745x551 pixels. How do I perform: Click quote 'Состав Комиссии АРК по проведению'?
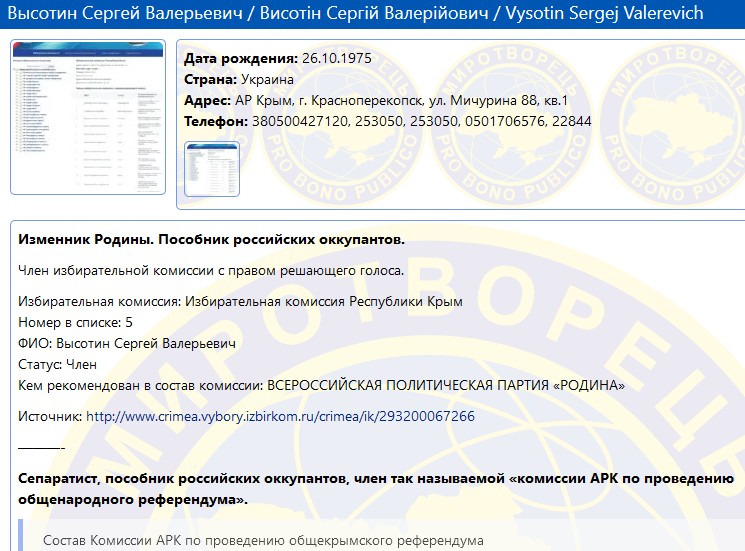coord(263,541)
